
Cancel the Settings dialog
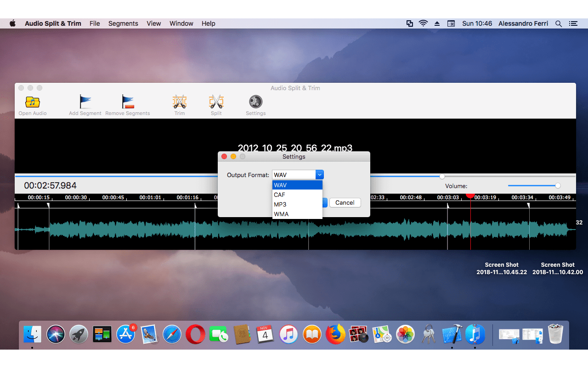click(x=345, y=202)
